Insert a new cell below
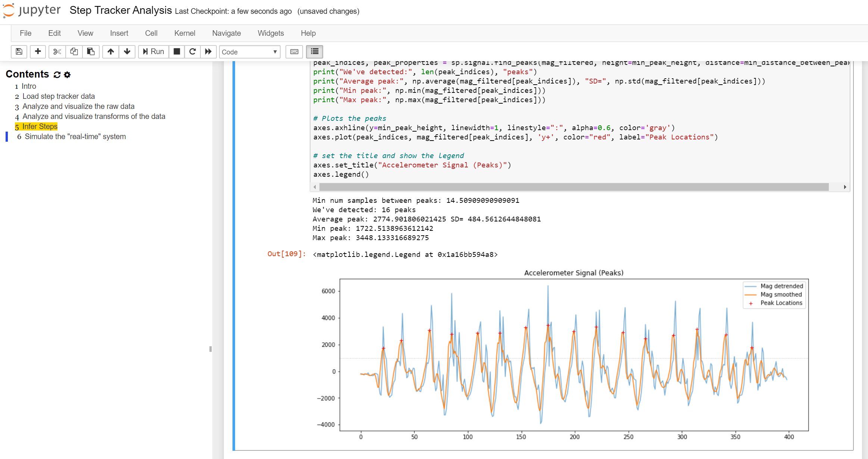Viewport: 868px width, 459px height. (38, 52)
